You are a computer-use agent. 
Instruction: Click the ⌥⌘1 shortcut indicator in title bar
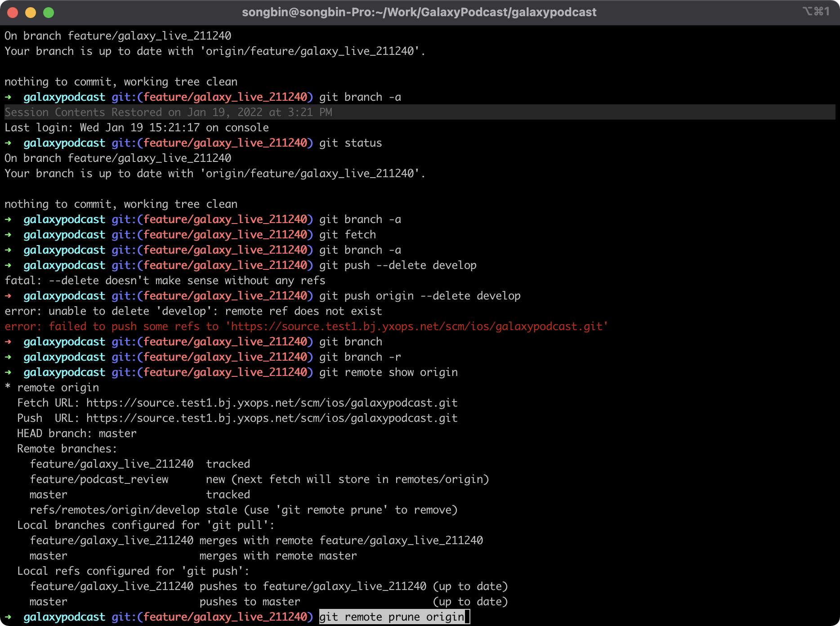[x=816, y=11]
